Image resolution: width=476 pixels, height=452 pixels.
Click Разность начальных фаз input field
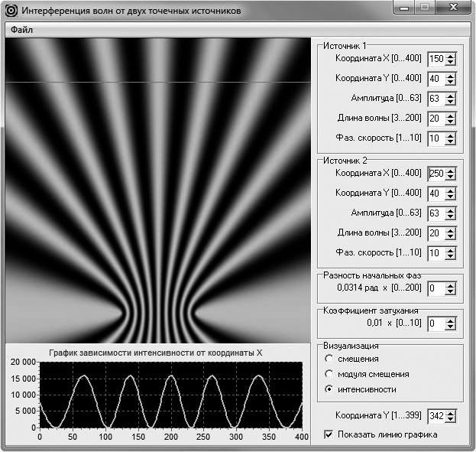[436, 289]
